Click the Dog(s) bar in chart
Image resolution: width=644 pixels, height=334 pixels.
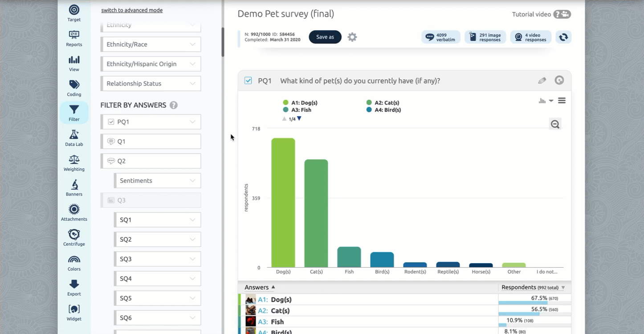283,203
